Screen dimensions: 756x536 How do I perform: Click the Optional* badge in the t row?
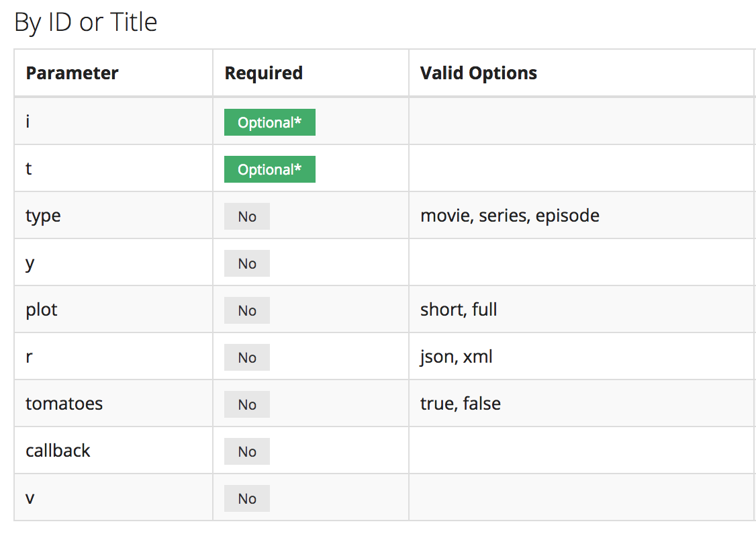(269, 170)
